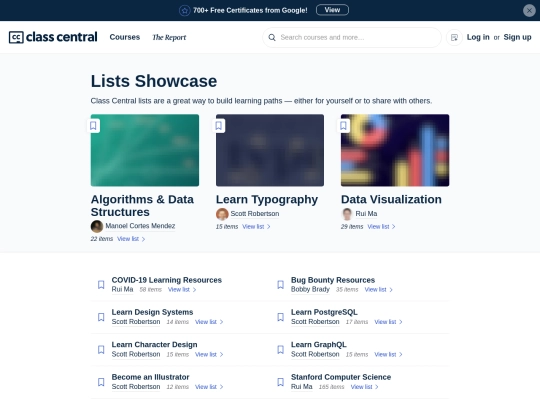
Task: View list for Algorithms & Data Structures
Action: tap(131, 239)
